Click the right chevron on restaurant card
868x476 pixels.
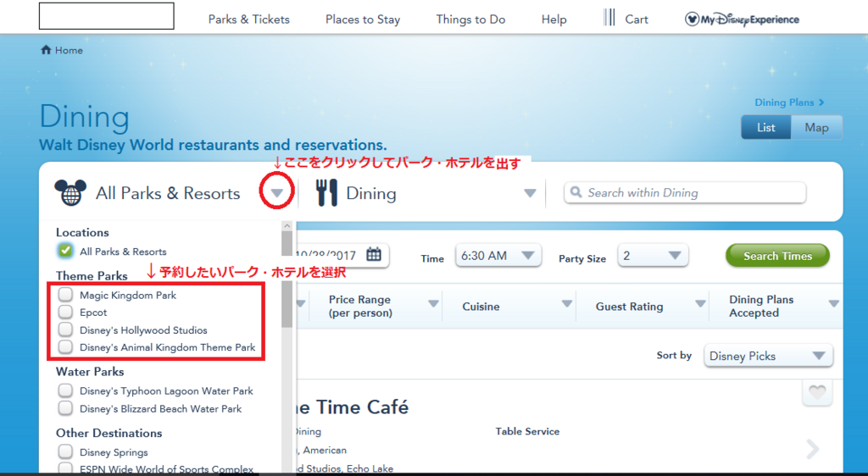[812, 449]
